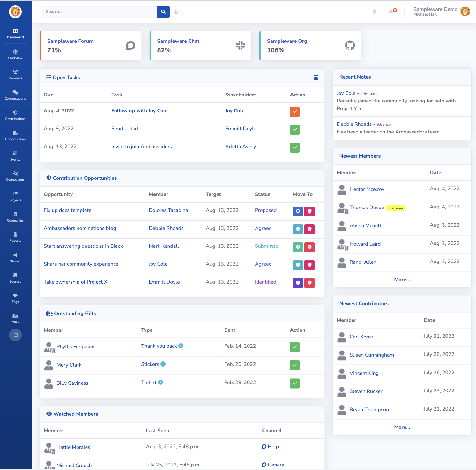The height and width of the screenshot is (470, 476).
Task: Advance Take ownership of Project X
Action: [x=298, y=283]
